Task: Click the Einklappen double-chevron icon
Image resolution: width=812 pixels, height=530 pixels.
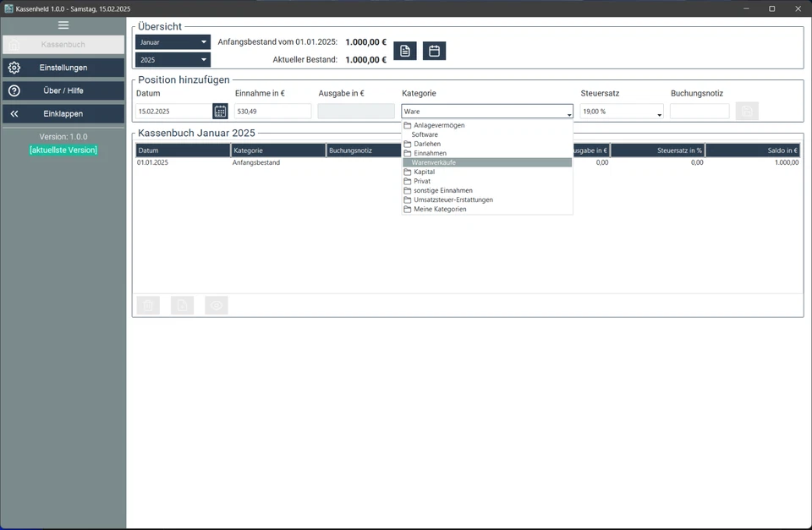Action: (x=14, y=114)
